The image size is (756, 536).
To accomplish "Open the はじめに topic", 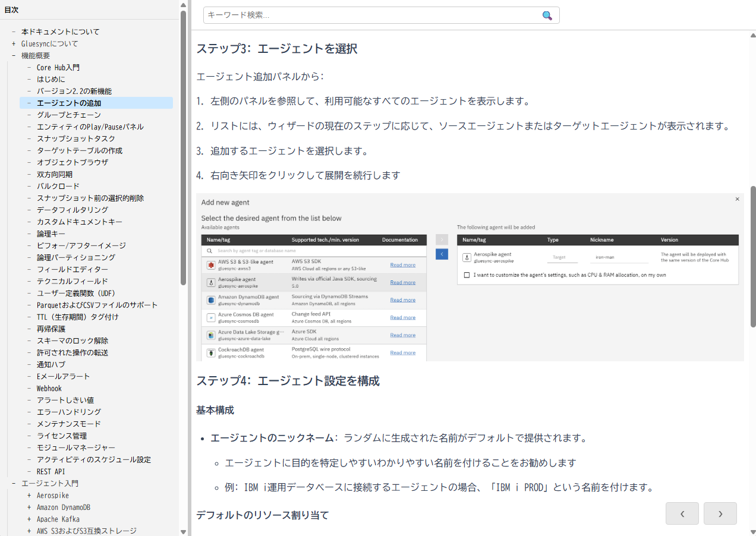I will (x=51, y=80).
